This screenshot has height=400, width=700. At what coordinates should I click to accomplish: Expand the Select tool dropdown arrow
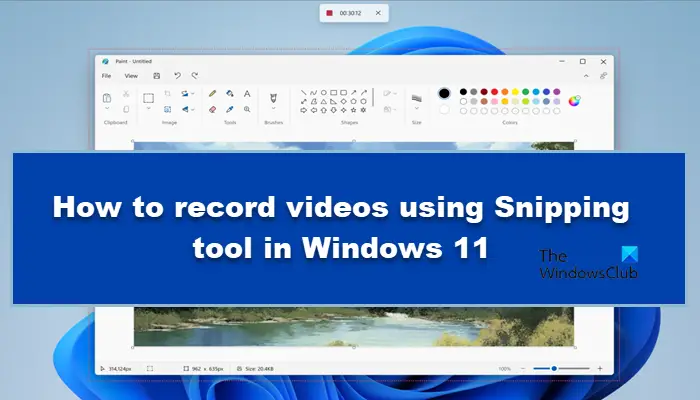148,108
